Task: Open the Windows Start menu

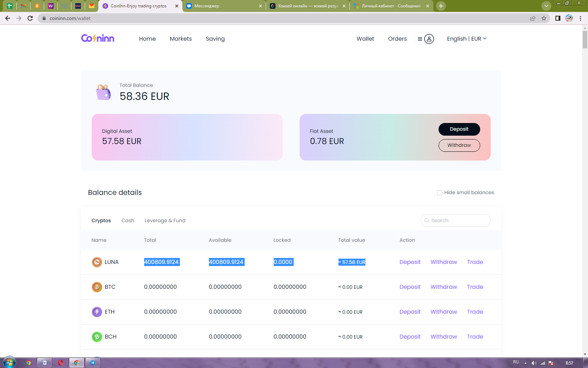Action: 9,362
